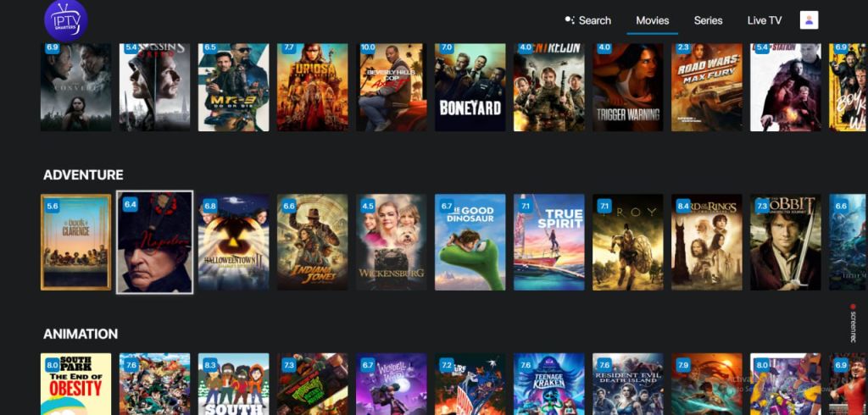This screenshot has width=868, height=415.
Task: Switch to the Movies tab
Action: [x=652, y=20]
